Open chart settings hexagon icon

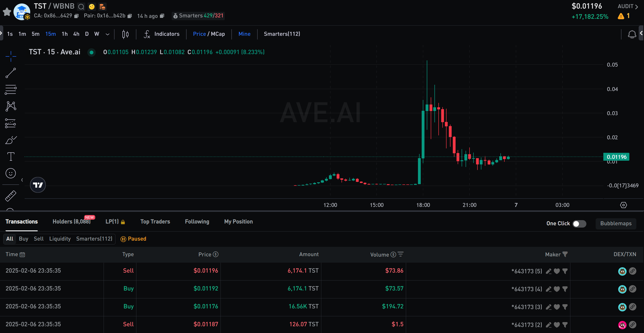point(624,205)
